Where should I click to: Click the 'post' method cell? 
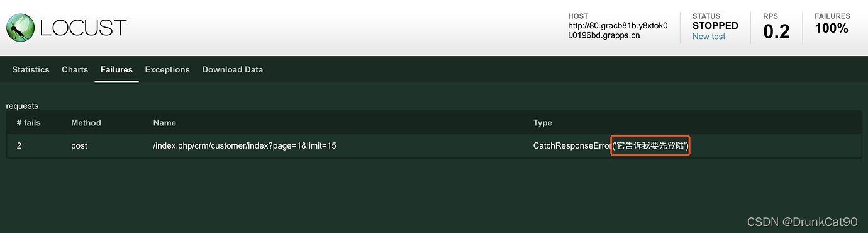pyautogui.click(x=79, y=145)
